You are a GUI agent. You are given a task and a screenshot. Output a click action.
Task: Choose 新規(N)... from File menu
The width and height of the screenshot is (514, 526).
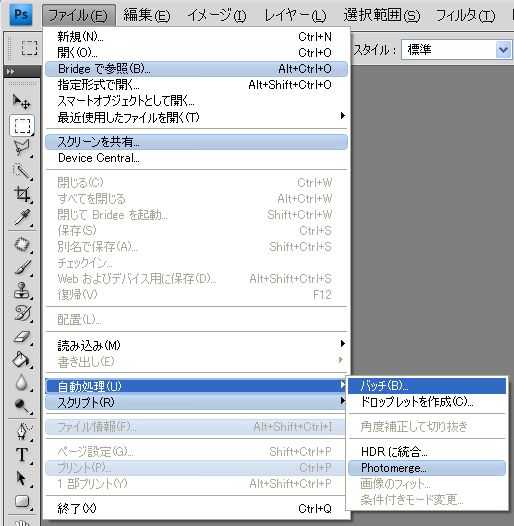click(x=197, y=36)
